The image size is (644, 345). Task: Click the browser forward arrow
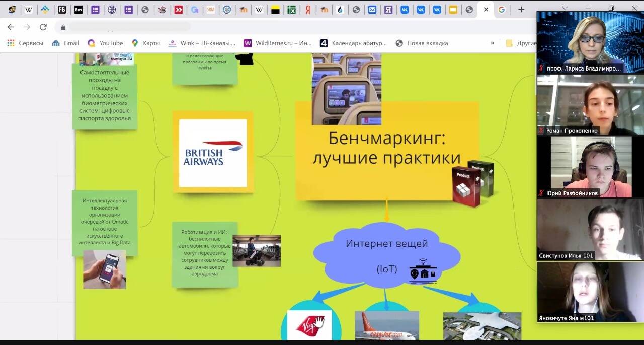coord(27,27)
